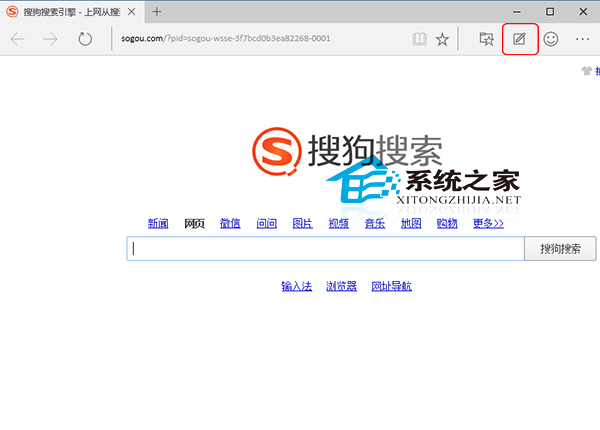Screen dimensions: 600x430
Task: Open the 购物 shopping link
Action: [x=447, y=223]
